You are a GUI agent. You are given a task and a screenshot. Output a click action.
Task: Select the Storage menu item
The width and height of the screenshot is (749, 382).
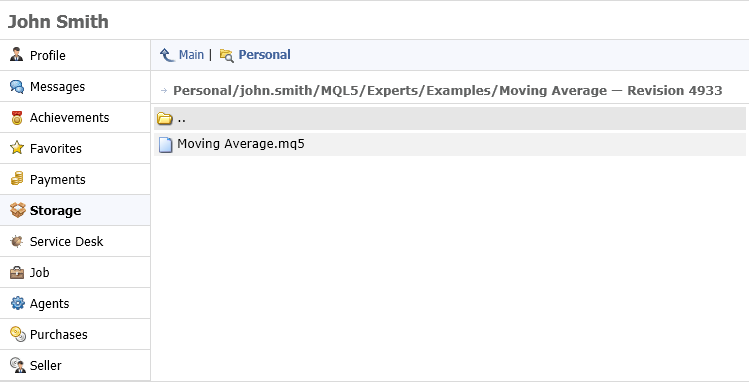pos(75,210)
